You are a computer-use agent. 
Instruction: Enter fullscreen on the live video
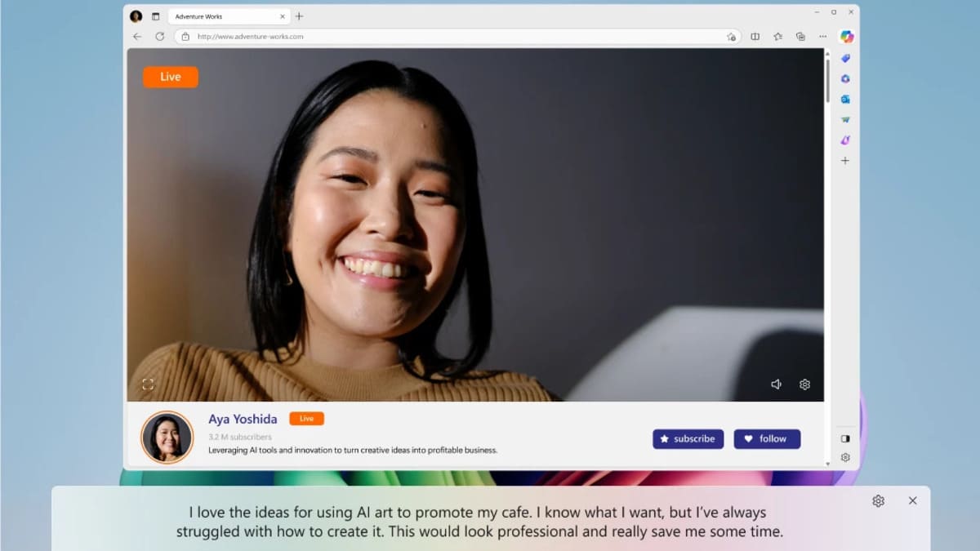click(148, 384)
